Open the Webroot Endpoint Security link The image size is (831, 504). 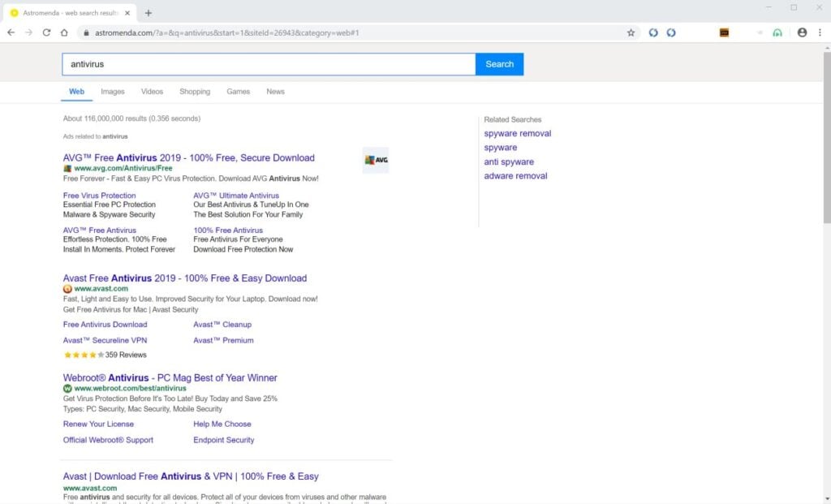click(x=224, y=440)
